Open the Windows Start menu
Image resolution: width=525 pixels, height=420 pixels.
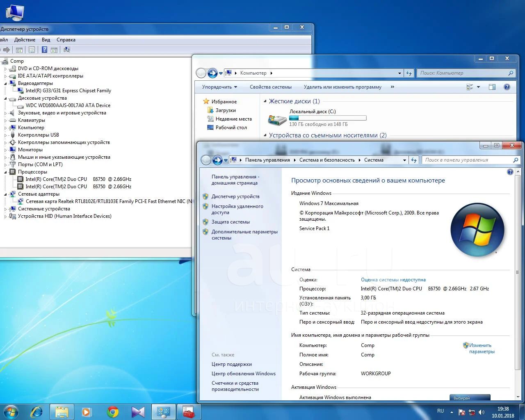click(11, 411)
